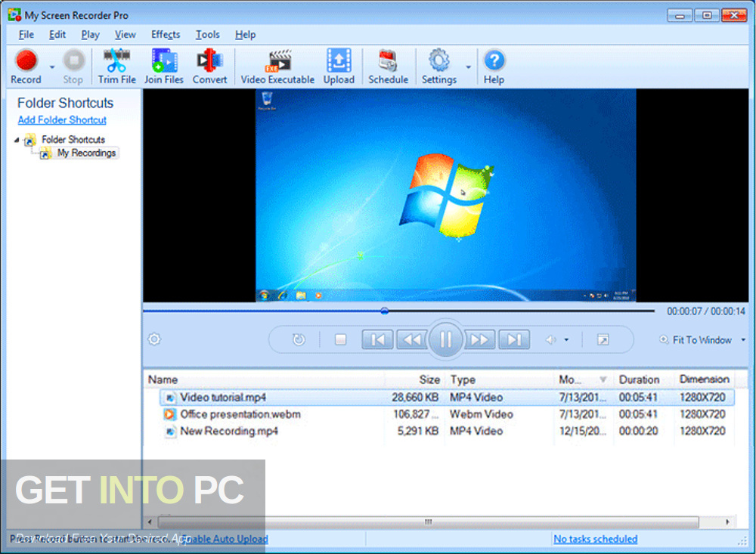
Task: Sort file list by Dimension column
Action: coord(705,380)
